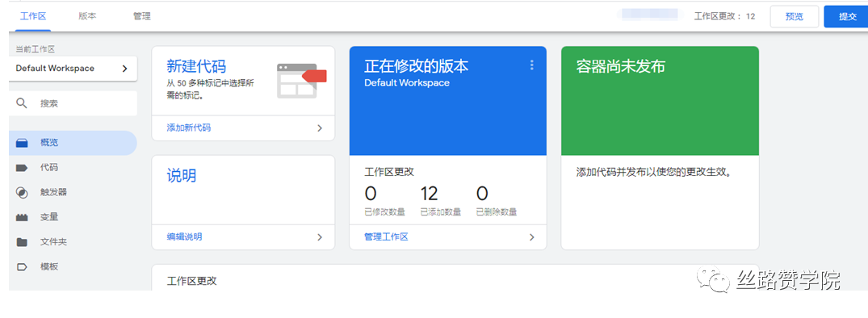Select 文件夹 in the sidebar

(x=73, y=242)
